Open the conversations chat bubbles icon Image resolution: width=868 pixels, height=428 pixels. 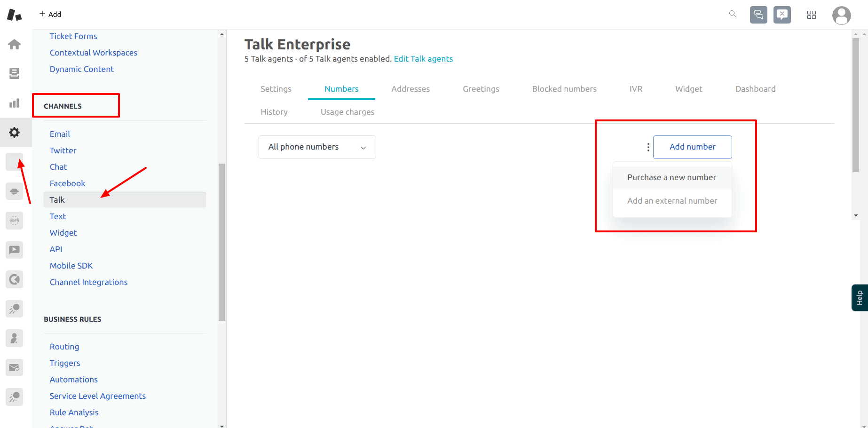(758, 15)
